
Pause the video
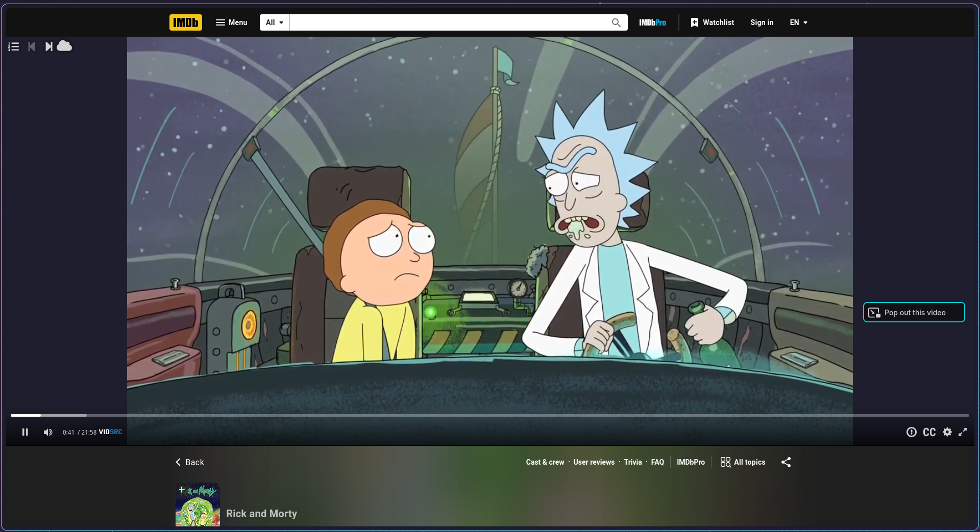tap(25, 432)
